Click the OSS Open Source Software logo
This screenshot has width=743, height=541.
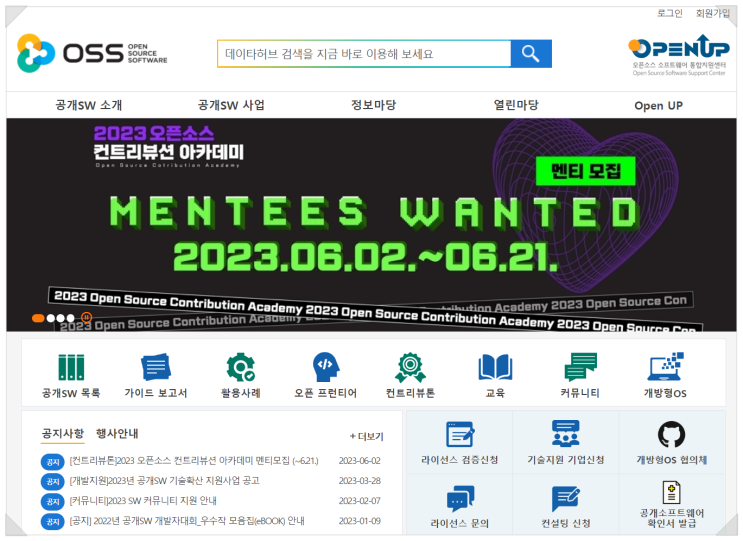pos(92,53)
